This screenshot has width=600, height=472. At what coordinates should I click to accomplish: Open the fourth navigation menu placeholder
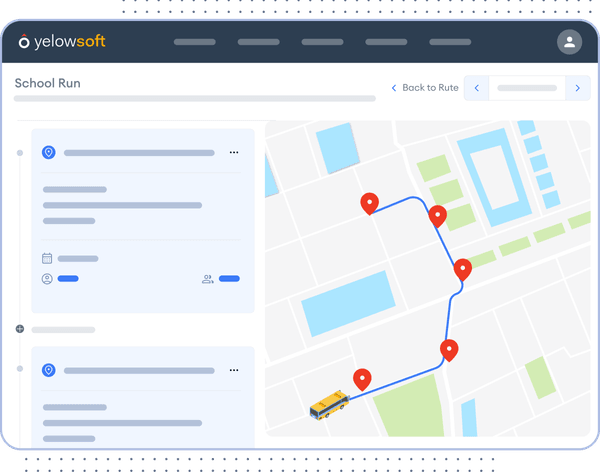click(x=386, y=42)
